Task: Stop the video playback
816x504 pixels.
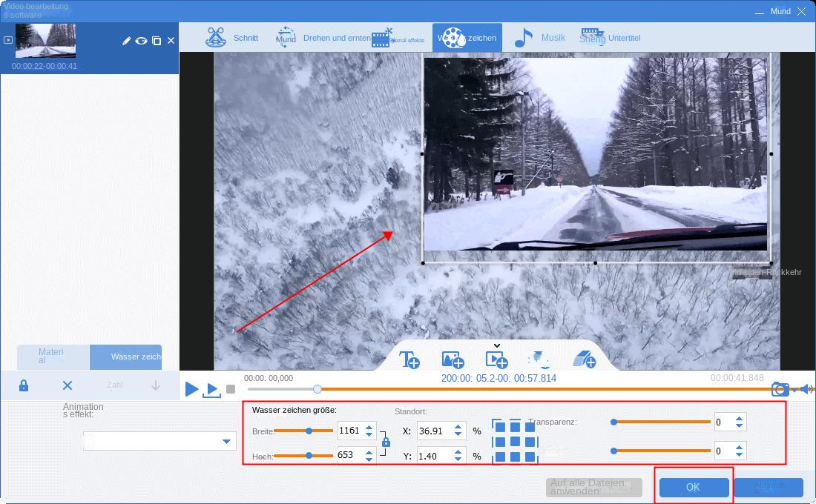Action: tap(231, 389)
